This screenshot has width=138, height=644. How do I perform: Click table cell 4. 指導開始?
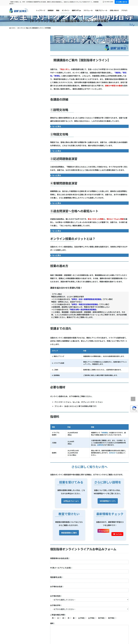click(66, 375)
